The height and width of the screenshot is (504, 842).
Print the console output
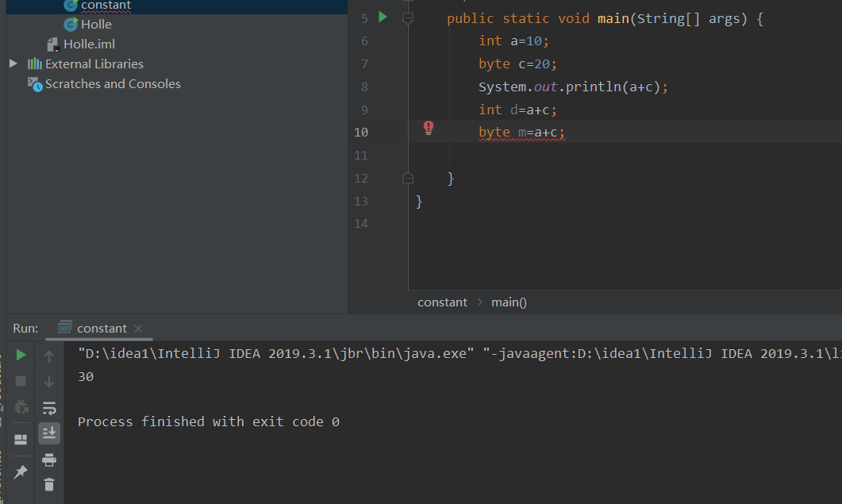click(x=49, y=460)
